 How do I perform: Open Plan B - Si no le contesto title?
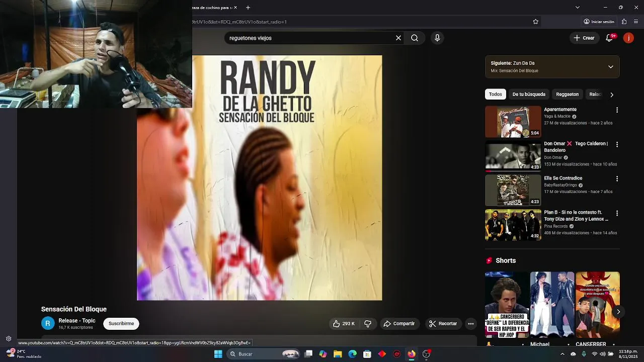click(x=576, y=216)
